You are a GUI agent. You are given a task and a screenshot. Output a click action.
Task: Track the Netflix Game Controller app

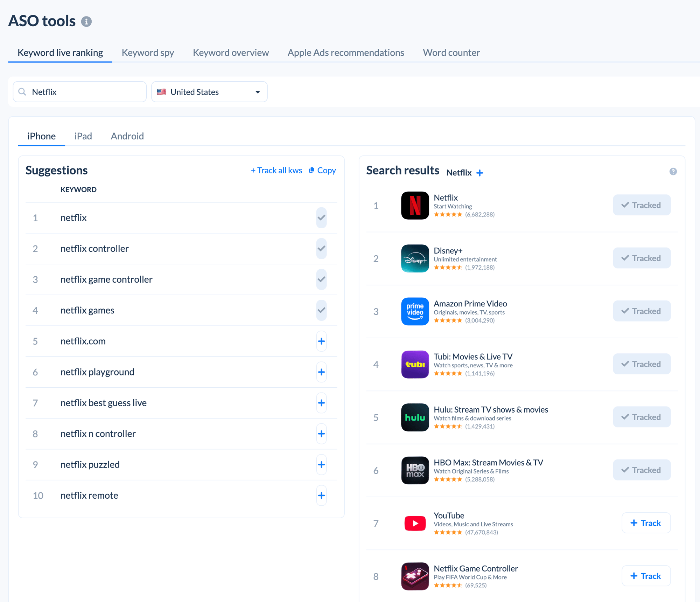click(x=646, y=576)
